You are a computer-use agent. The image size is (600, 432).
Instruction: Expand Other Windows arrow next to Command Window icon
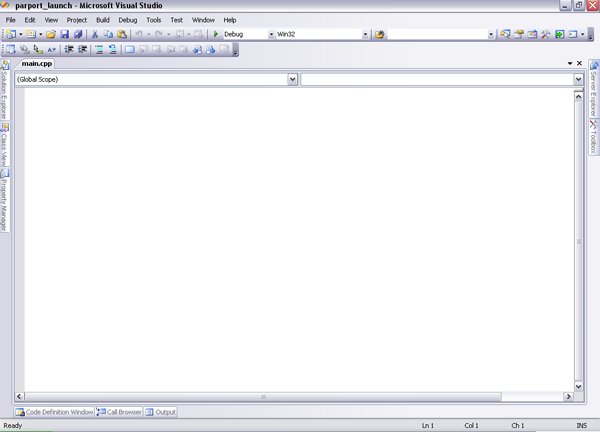click(x=582, y=34)
